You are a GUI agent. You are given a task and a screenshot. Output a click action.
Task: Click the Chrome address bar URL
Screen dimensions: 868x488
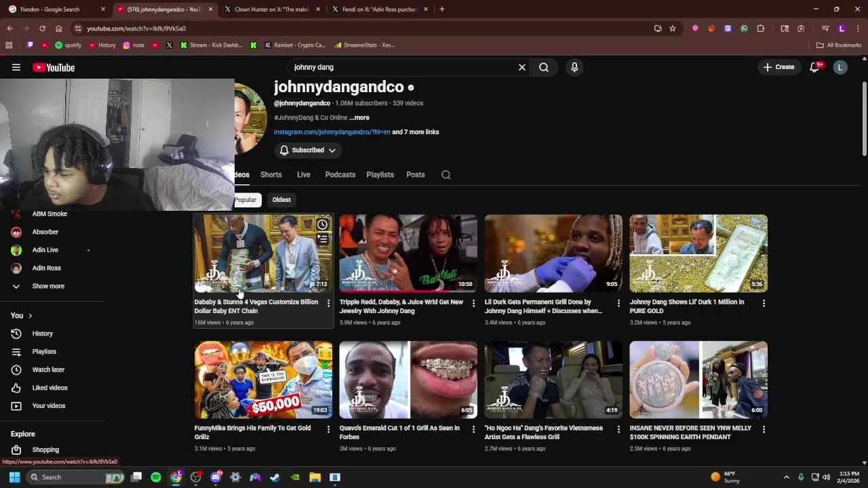pos(136,28)
